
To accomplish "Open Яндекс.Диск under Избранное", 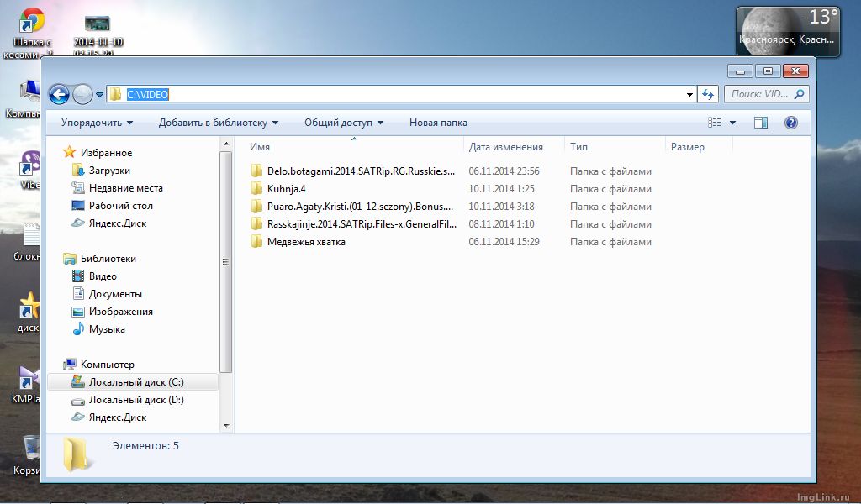I will 118,223.
